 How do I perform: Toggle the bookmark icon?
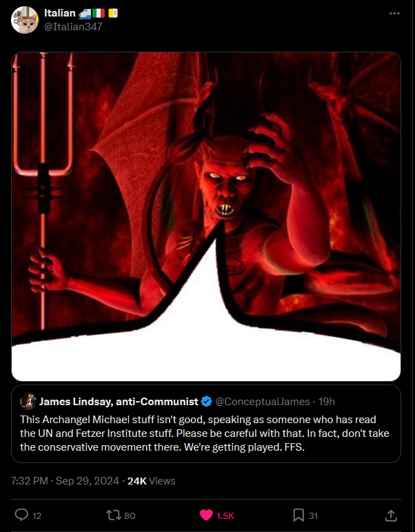click(298, 515)
